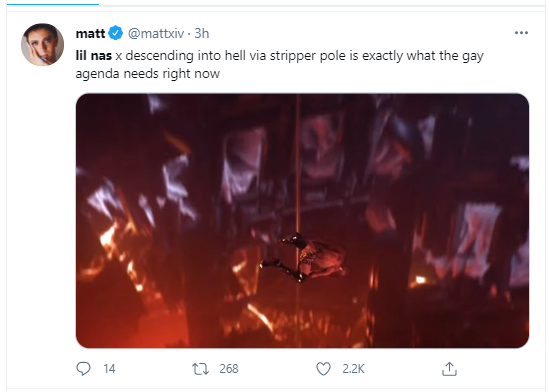Image resolution: width=549 pixels, height=392 pixels.
Task: Open the @mattxiv handle link
Action: pos(156,34)
